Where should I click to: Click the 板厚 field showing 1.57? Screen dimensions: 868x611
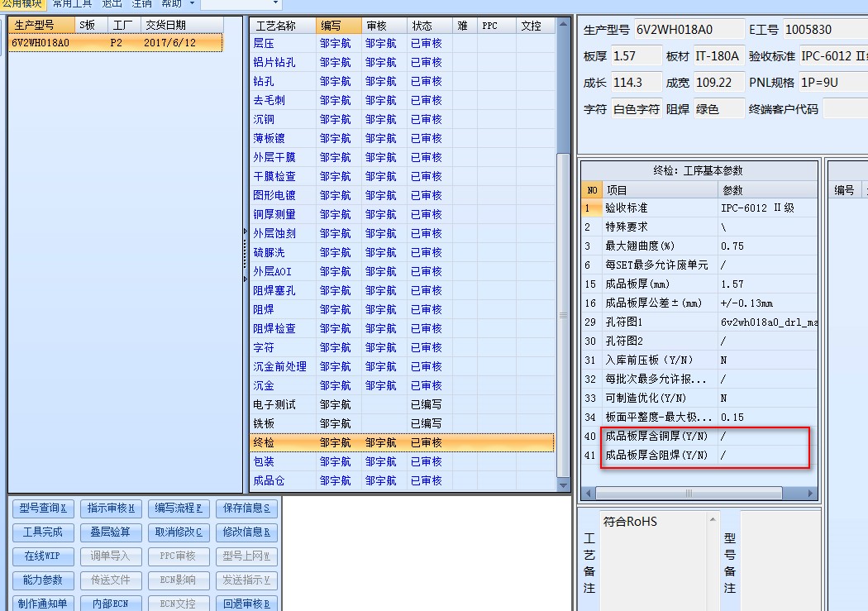click(636, 56)
